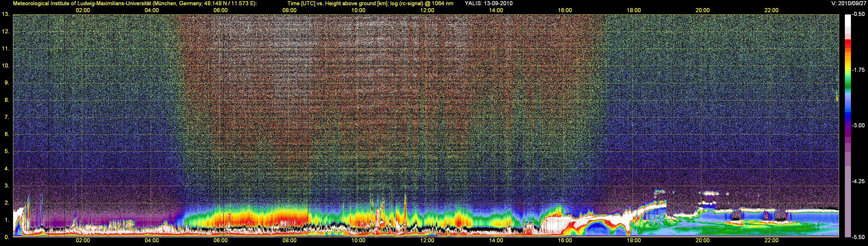This screenshot has width=868, height=246.
Task: Click the 20:00 label on the bottom time axis
Action: coord(703,241)
